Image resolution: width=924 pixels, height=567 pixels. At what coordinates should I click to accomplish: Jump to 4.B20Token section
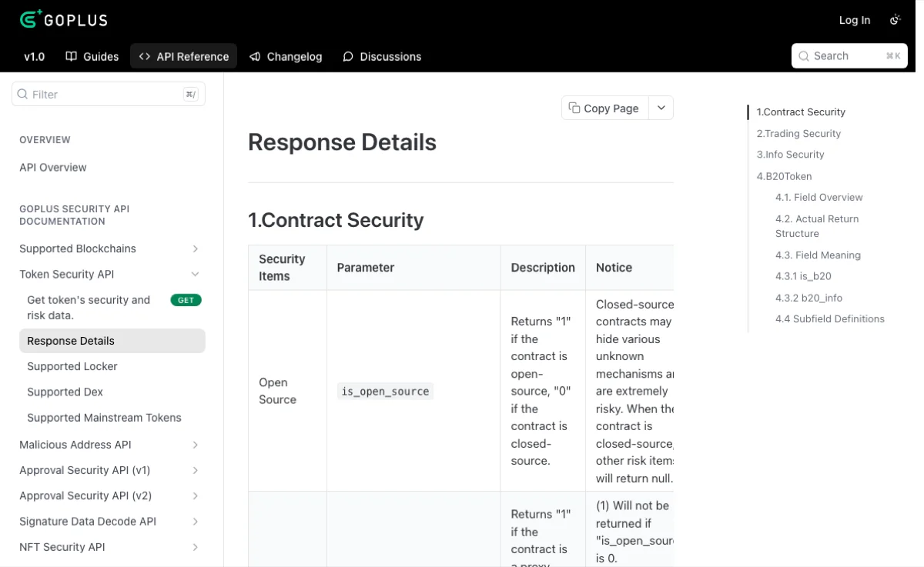click(x=784, y=175)
